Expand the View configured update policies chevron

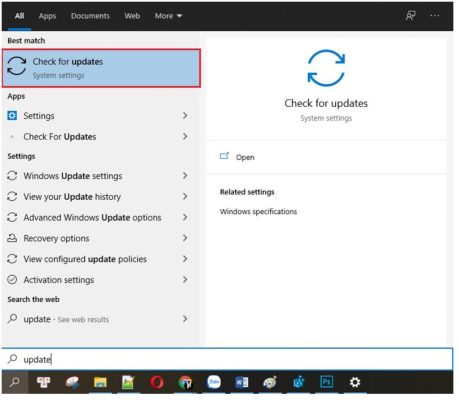185,259
